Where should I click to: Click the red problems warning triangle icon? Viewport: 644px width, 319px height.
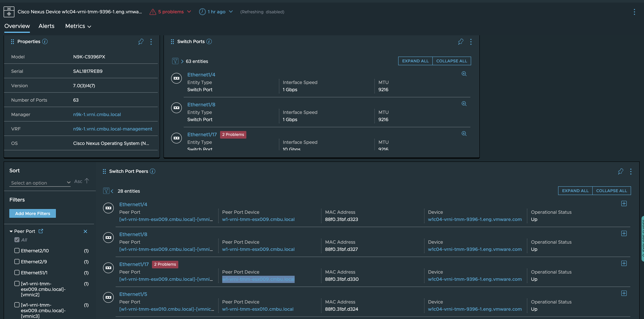point(153,12)
